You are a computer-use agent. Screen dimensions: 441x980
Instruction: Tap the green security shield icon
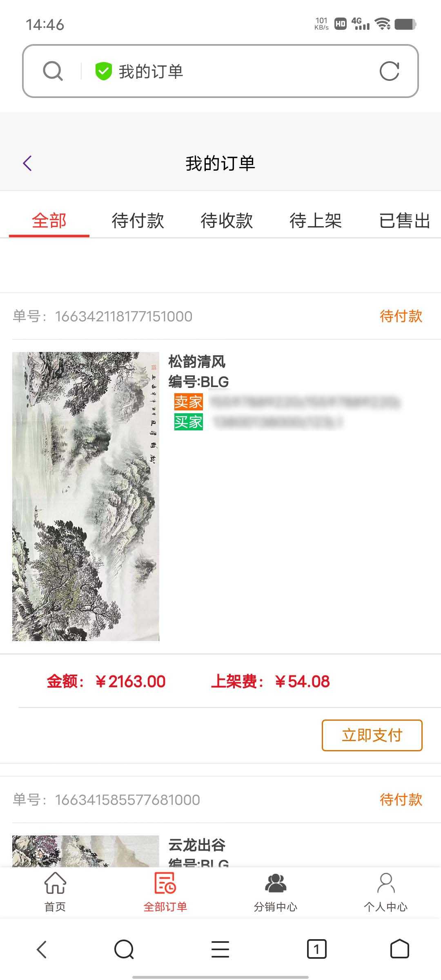(103, 71)
